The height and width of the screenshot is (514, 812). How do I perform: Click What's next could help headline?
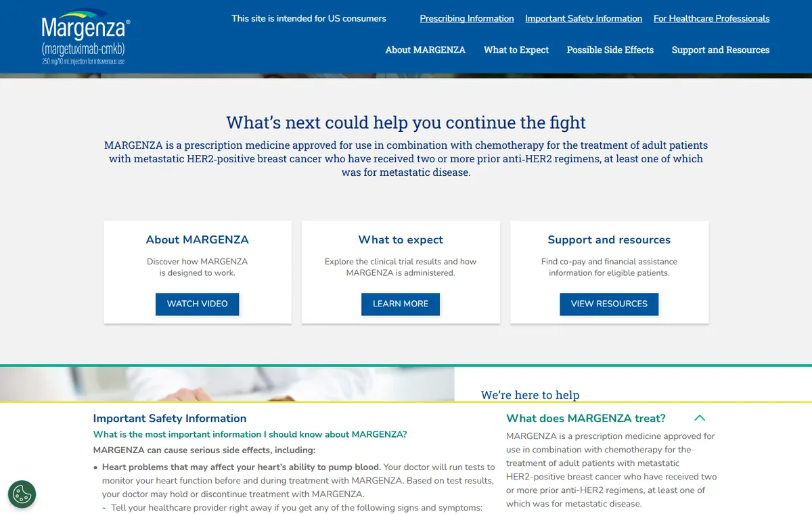pyautogui.click(x=406, y=122)
